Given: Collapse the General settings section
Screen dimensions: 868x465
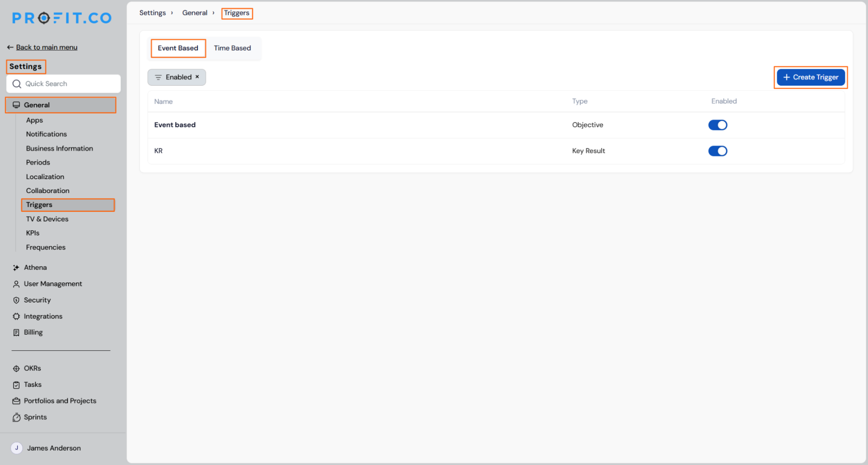Looking at the screenshot, I should 60,105.
